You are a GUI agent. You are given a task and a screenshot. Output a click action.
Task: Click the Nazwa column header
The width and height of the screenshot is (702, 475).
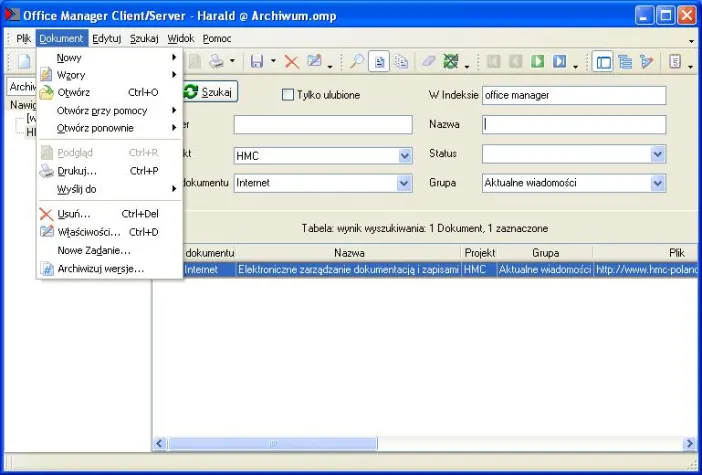(x=348, y=254)
